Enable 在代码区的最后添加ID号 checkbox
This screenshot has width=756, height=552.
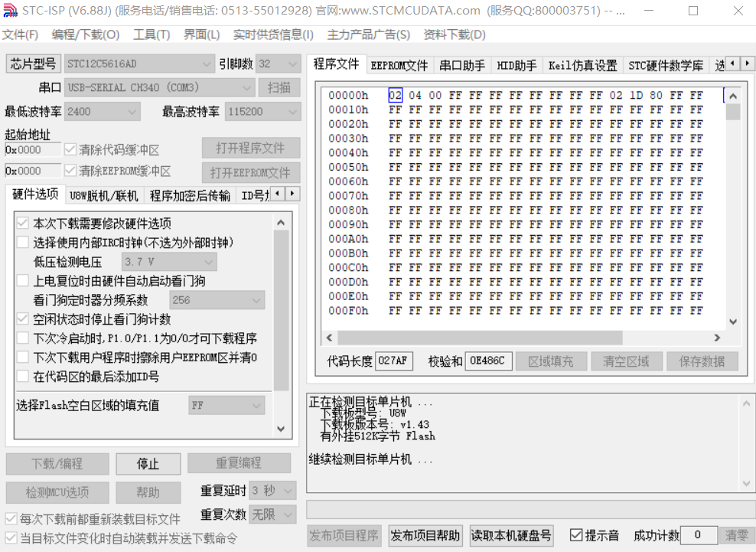23,377
